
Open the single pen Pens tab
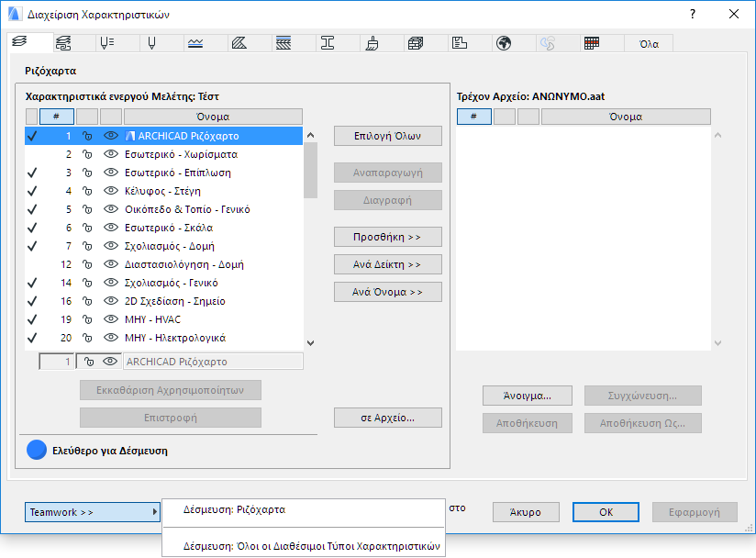click(x=151, y=43)
